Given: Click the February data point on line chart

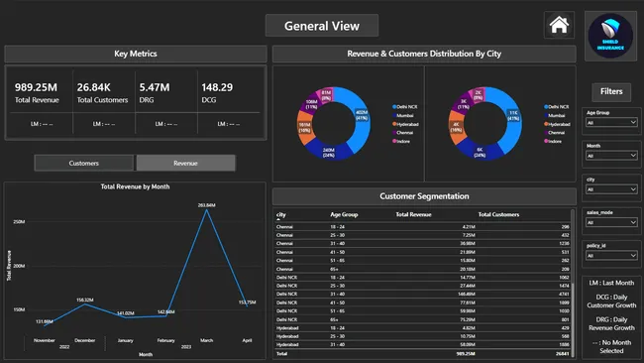Looking at the screenshot, I should tap(165, 315).
